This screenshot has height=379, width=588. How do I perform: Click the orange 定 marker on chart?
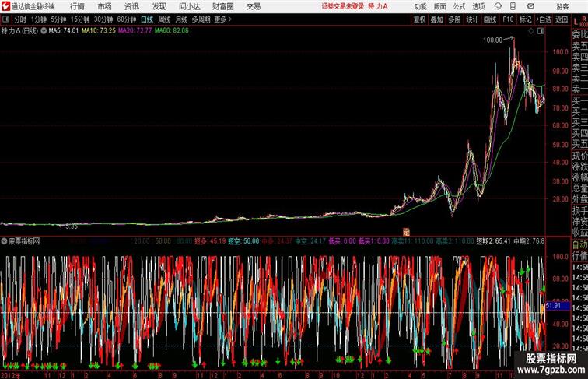click(406, 232)
